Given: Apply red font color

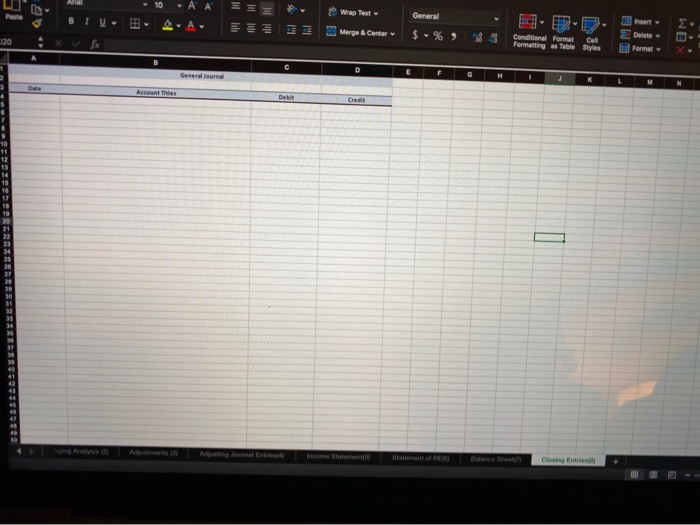Looking at the screenshot, I should point(191,26).
